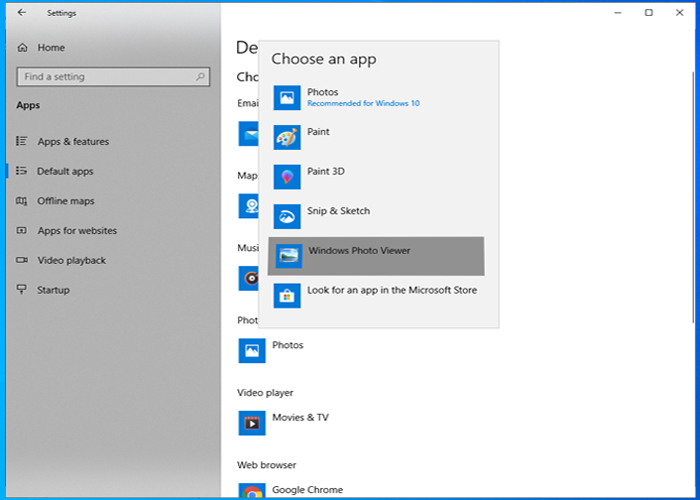Click the Maps app icon
The height and width of the screenshot is (500, 700).
(249, 206)
